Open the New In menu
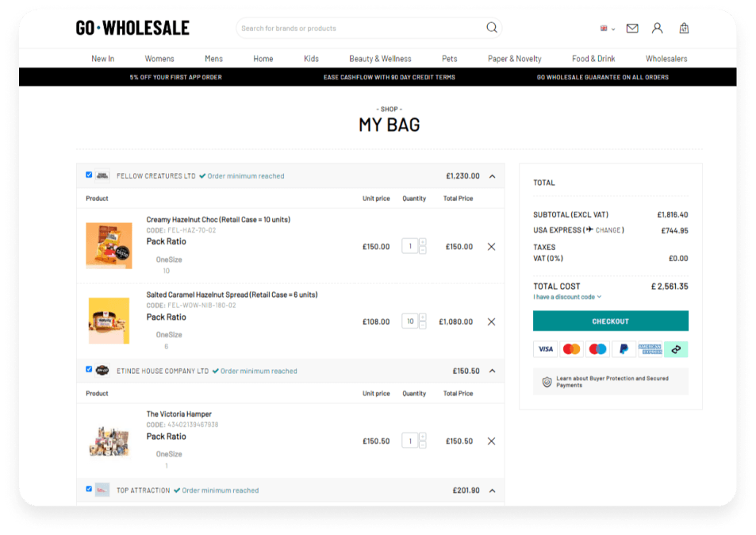Viewport: 756px width, 535px height. point(102,59)
